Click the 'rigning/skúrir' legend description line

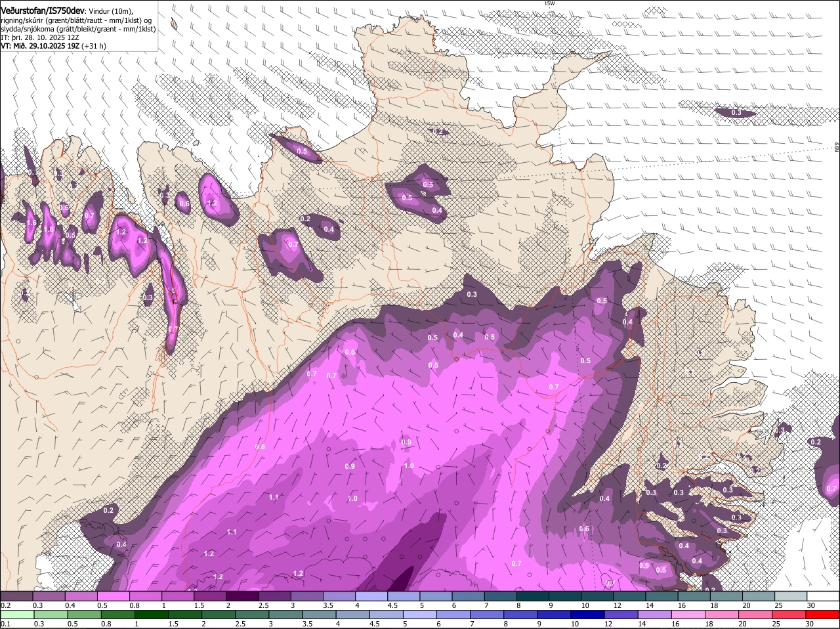click(x=76, y=20)
